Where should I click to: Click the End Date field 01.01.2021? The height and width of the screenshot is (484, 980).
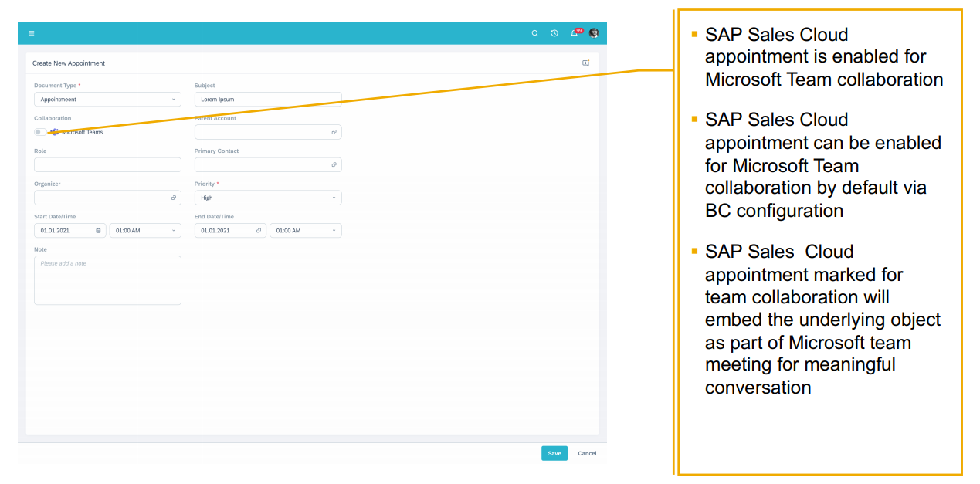(230, 230)
